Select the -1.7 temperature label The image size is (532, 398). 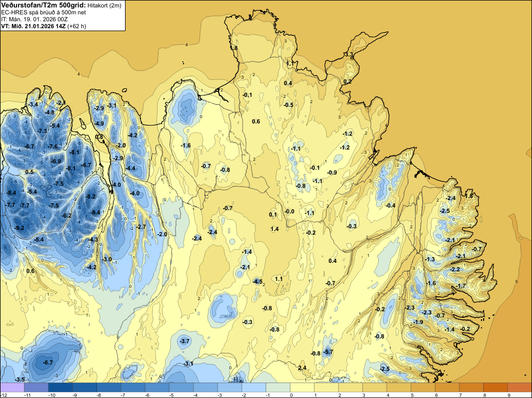(x=461, y=286)
